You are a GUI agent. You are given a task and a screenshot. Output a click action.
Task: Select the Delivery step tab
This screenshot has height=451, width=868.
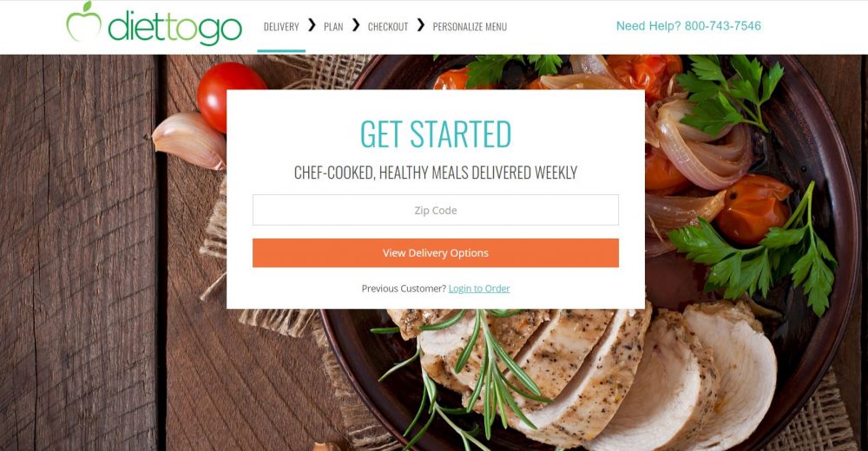point(281,27)
